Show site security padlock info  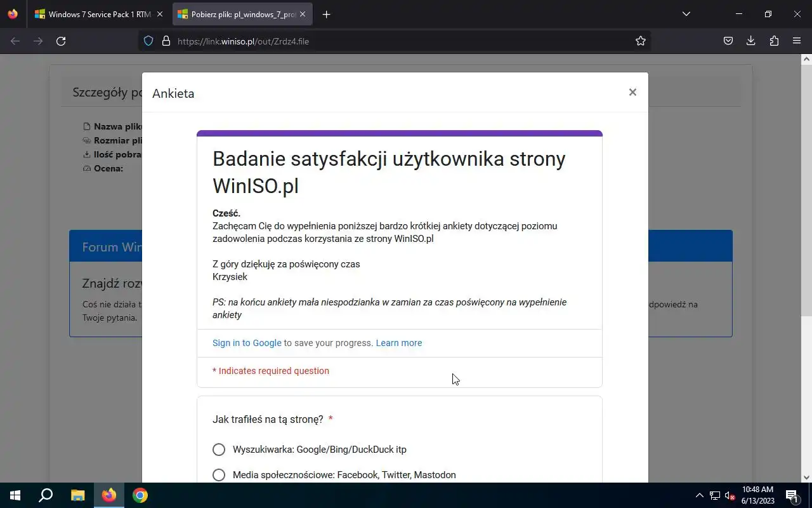point(166,41)
